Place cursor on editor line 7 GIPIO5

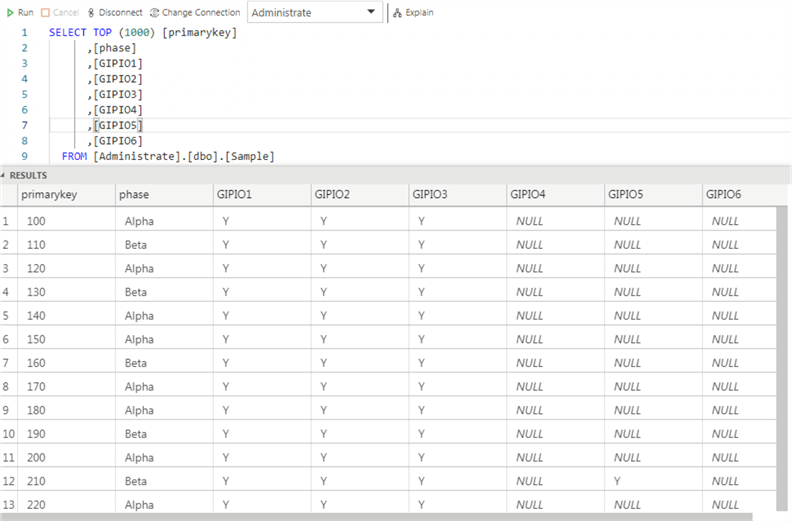click(118, 125)
